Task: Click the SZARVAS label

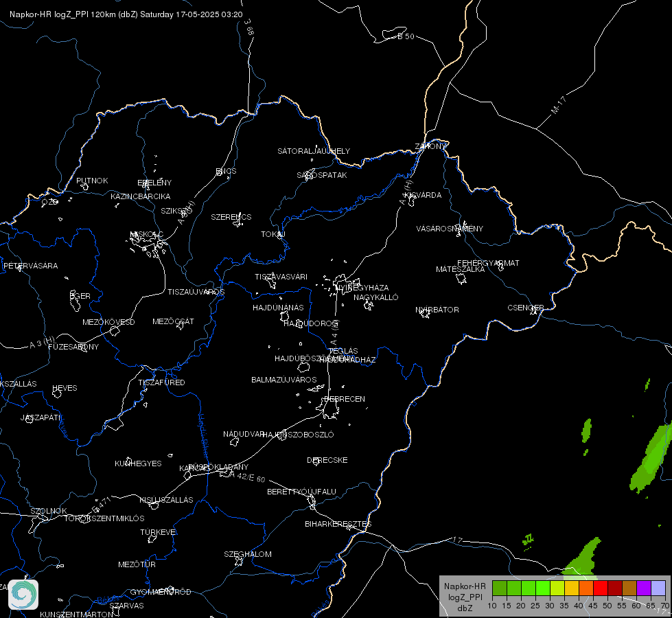Action: point(126,606)
